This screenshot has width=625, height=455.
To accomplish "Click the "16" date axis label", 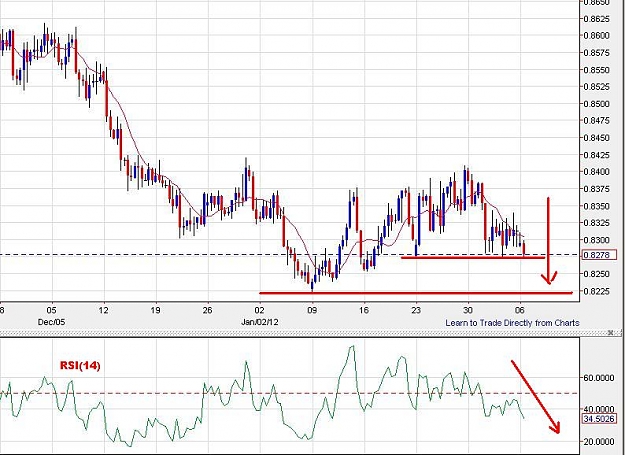I will coord(364,310).
